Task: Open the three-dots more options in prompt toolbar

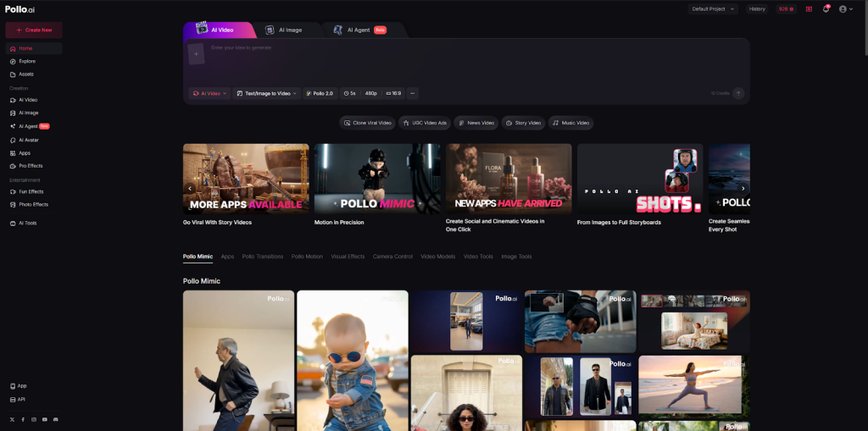Action: click(413, 93)
